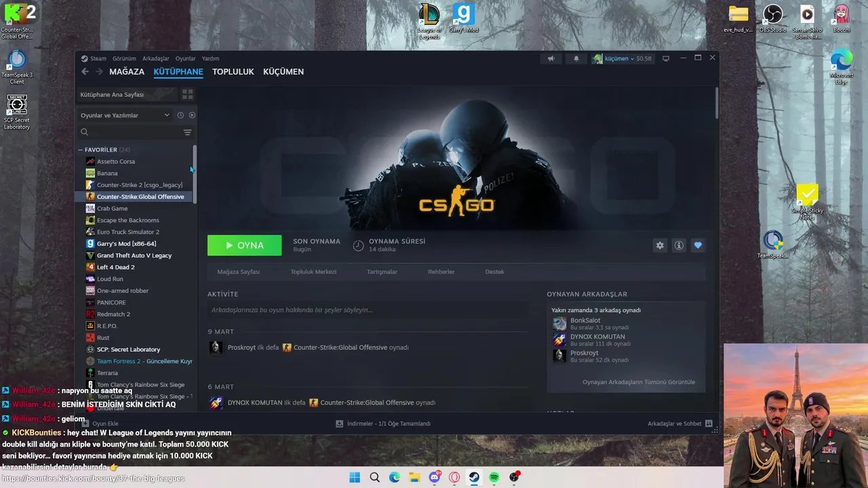
Task: Open the Arkadaşlar menu
Action: coord(156,58)
